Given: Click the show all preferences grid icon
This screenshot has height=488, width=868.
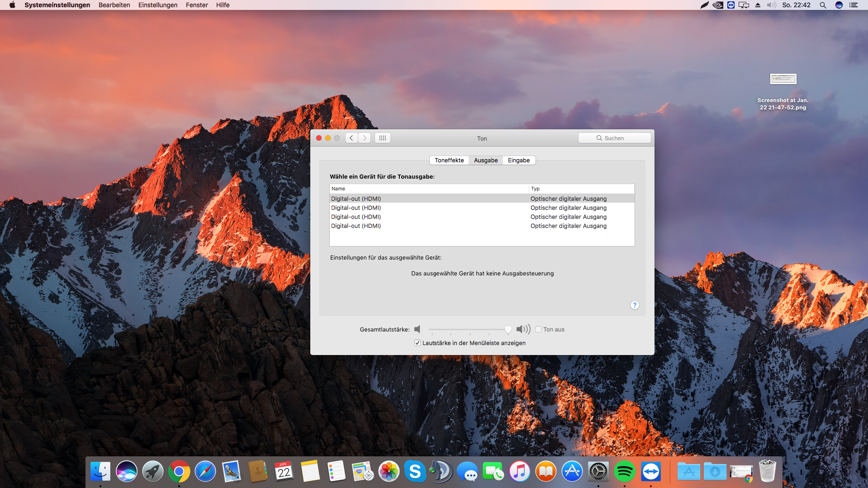Looking at the screenshot, I should coord(382,138).
